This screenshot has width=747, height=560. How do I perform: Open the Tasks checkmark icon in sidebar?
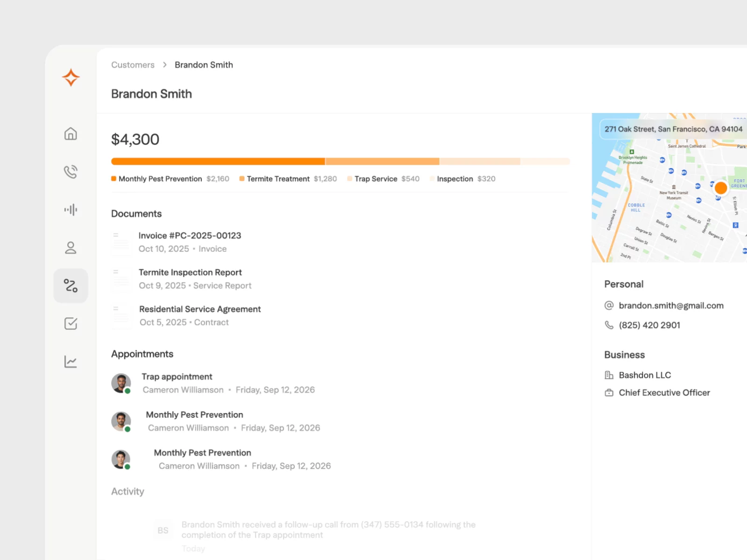70,323
